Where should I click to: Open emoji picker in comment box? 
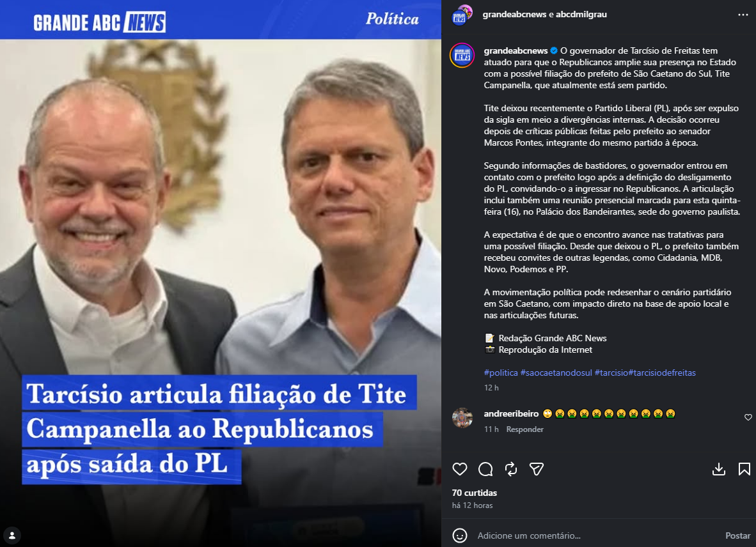coord(460,535)
